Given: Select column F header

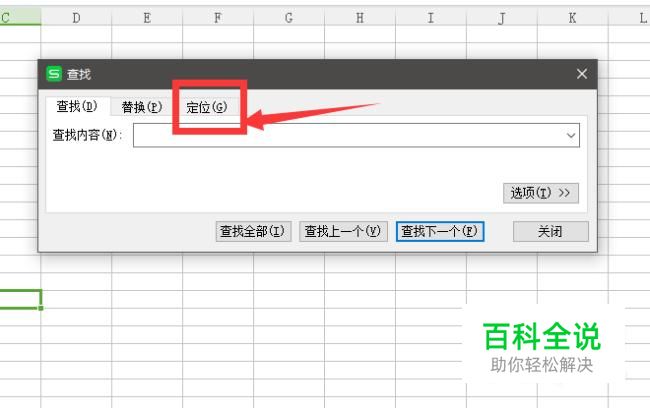Looking at the screenshot, I should click(218, 18).
